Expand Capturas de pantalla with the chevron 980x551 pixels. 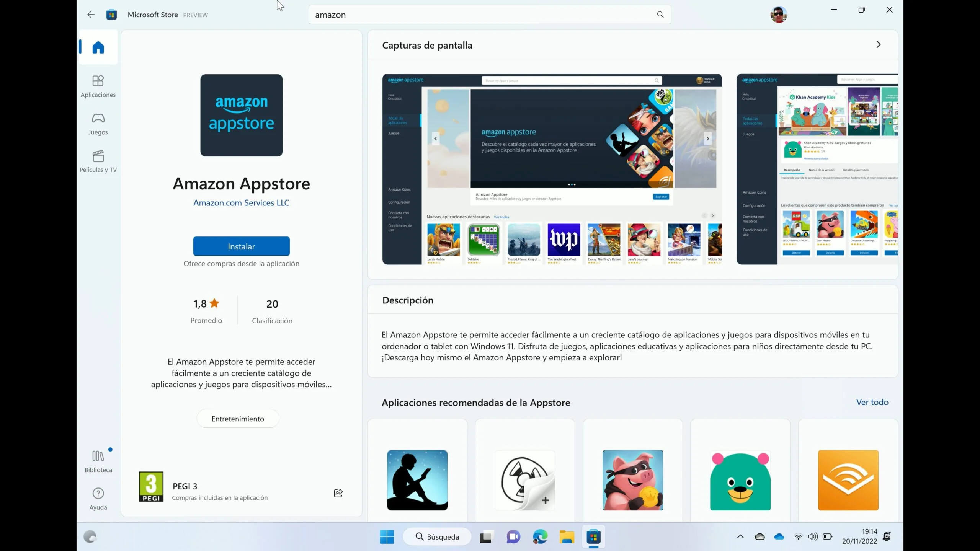878,44
